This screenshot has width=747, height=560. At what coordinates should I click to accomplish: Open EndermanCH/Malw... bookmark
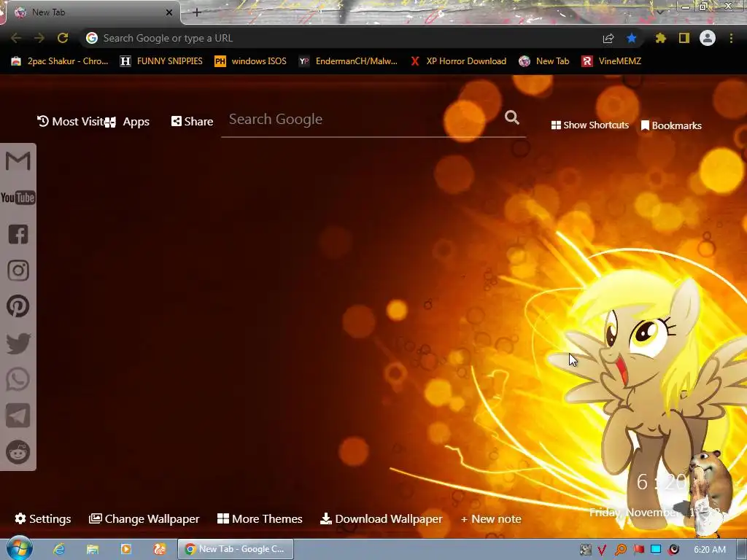348,61
